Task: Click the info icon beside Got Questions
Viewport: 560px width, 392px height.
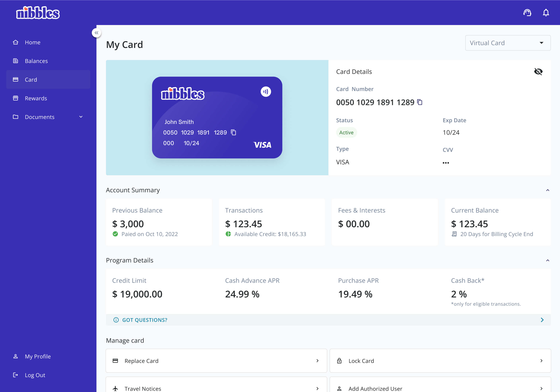Action: coord(116,320)
